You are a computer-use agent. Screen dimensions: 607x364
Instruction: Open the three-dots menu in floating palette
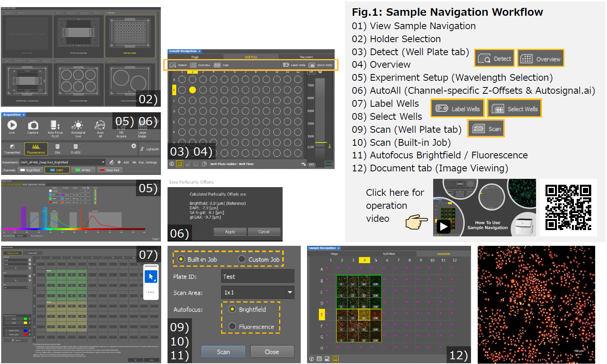tap(151, 292)
